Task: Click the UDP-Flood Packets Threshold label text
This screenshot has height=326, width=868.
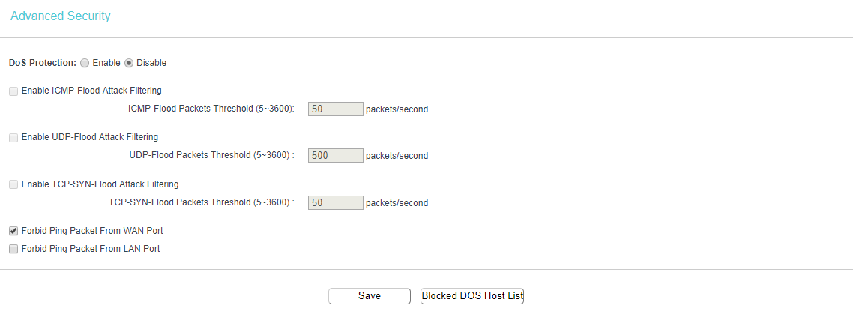Action: tap(211, 156)
